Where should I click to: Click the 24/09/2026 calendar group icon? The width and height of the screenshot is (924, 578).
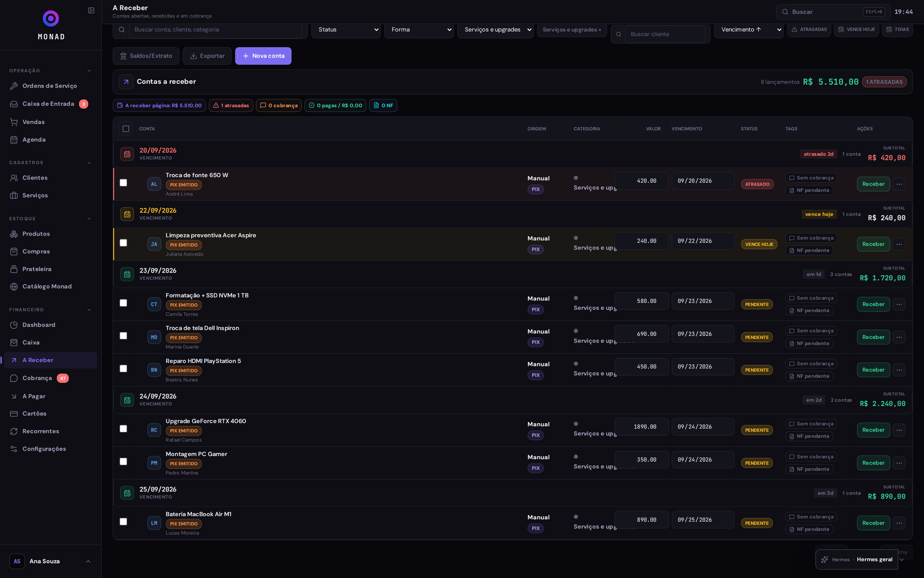coord(127,400)
